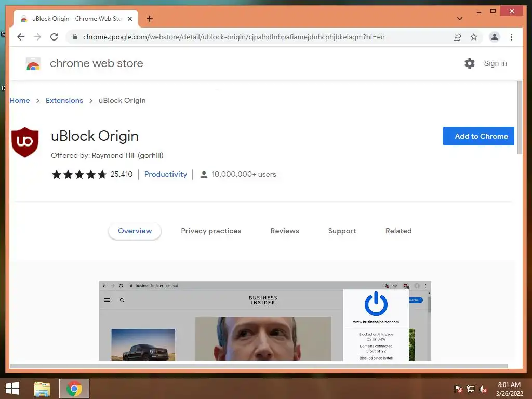Open Chrome Web Store settings gear
The image size is (532, 399).
[x=470, y=63]
